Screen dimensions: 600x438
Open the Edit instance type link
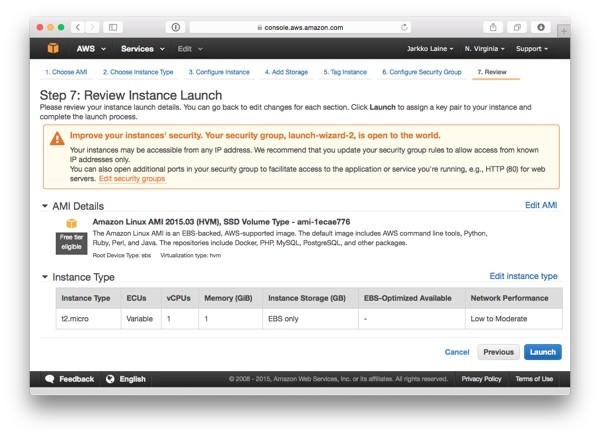[523, 276]
